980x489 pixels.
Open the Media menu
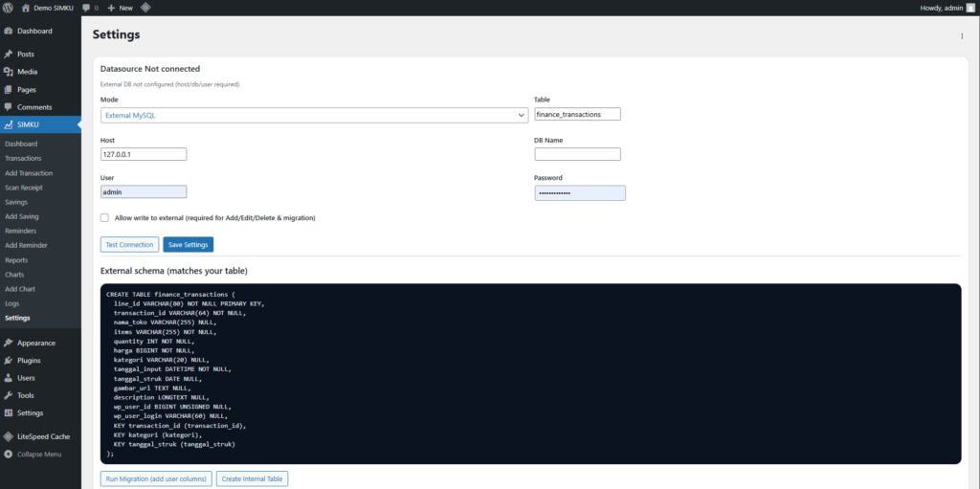[40, 72]
